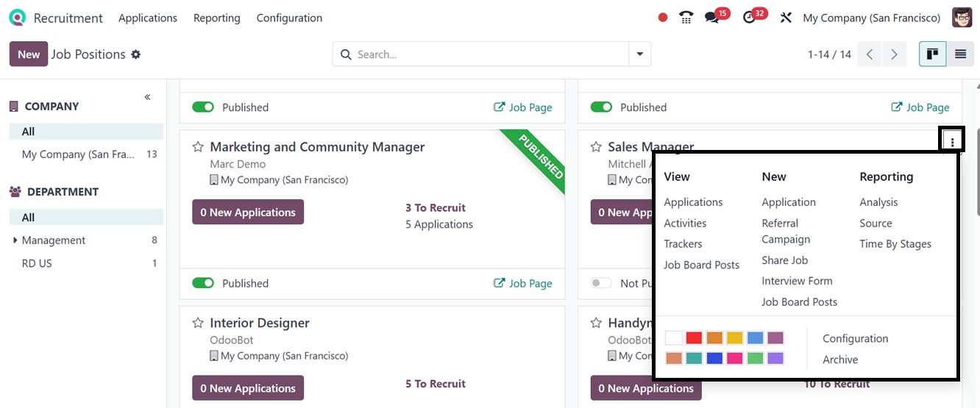Star the Interior Designer job
This screenshot has height=408, width=980.
tap(197, 323)
